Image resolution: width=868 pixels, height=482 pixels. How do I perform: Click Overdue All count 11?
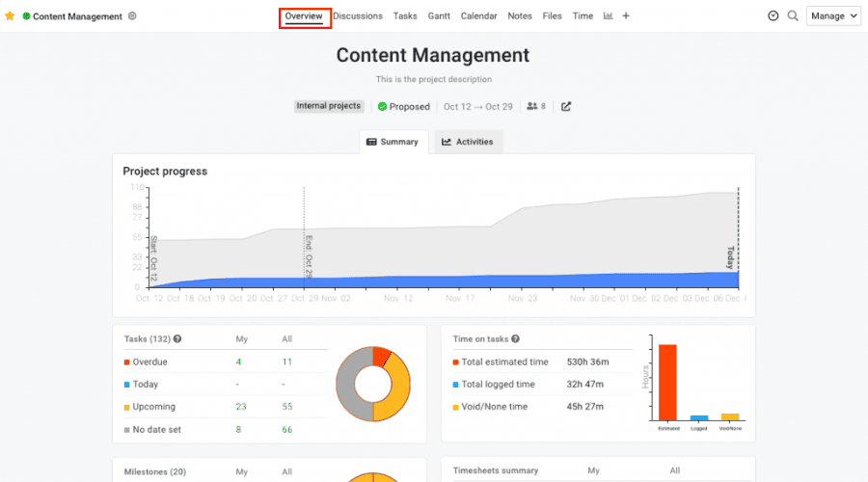(x=286, y=361)
